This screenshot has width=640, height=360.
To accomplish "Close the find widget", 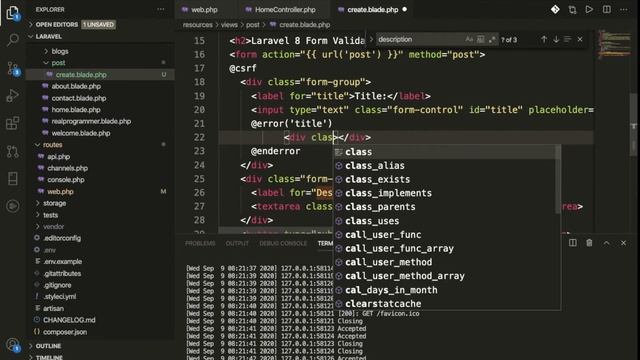I will coord(580,39).
